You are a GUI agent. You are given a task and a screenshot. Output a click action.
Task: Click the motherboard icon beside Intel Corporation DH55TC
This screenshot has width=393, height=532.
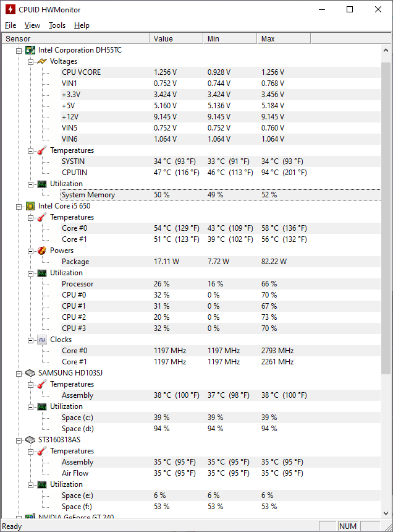[30, 50]
